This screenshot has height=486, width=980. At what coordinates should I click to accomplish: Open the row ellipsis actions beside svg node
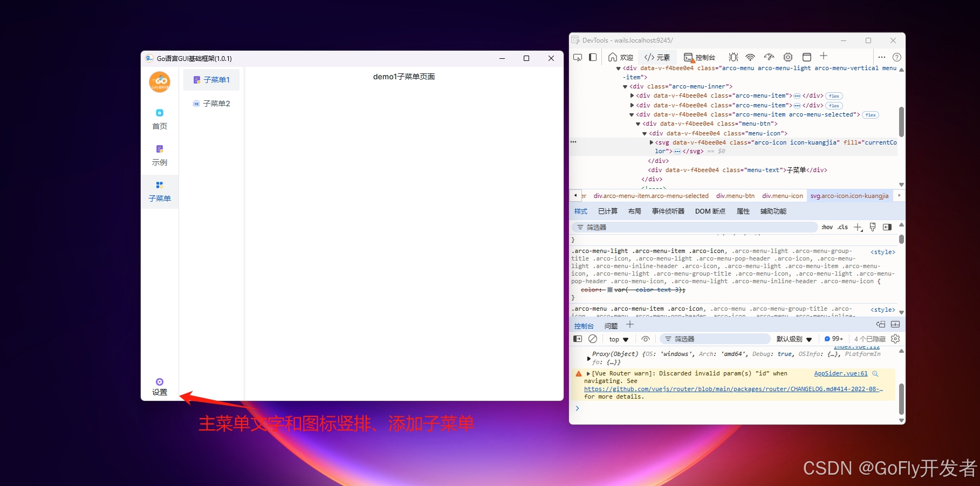(573, 142)
